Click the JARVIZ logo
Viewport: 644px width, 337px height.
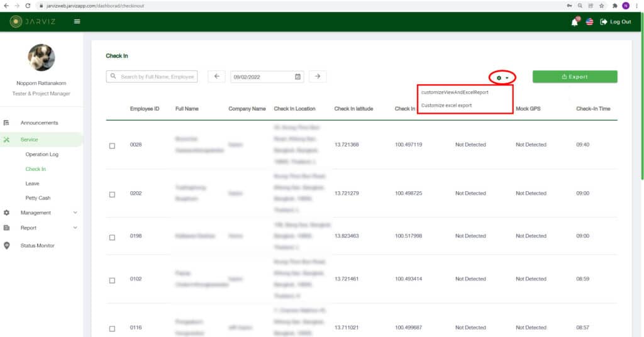click(34, 21)
